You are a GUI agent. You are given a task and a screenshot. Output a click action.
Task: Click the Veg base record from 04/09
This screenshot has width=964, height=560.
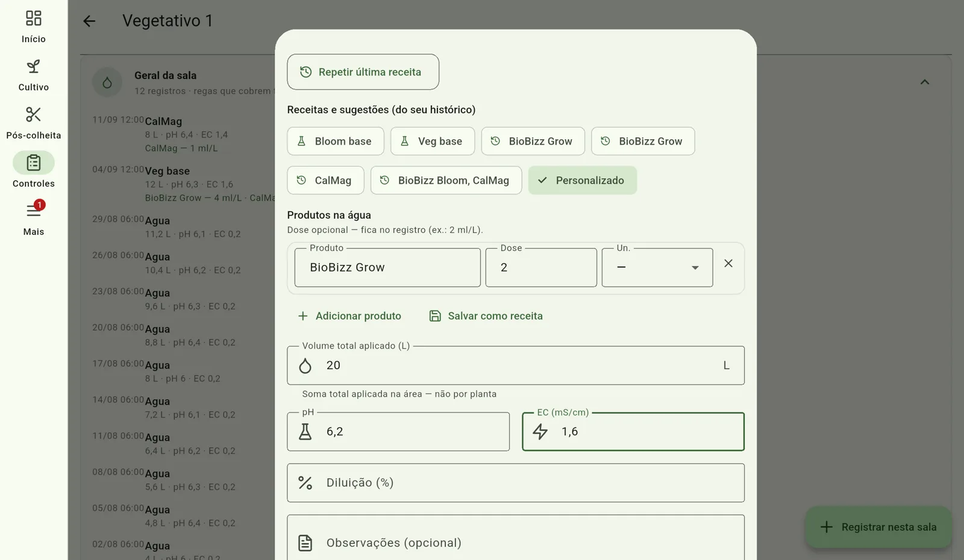click(184, 184)
